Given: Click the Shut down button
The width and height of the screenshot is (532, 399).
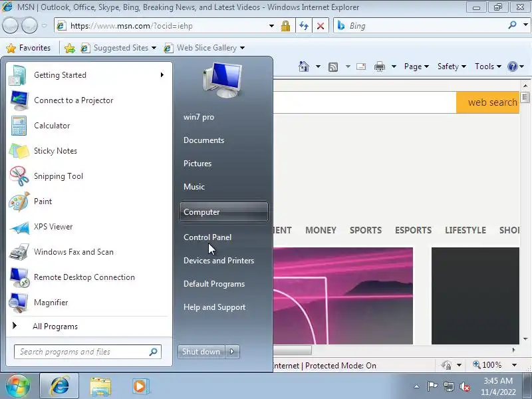Looking at the screenshot, I should [201, 352].
